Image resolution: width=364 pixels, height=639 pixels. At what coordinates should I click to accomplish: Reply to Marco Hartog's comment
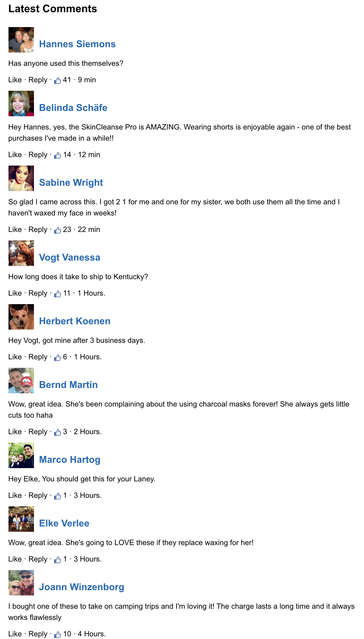(38, 495)
